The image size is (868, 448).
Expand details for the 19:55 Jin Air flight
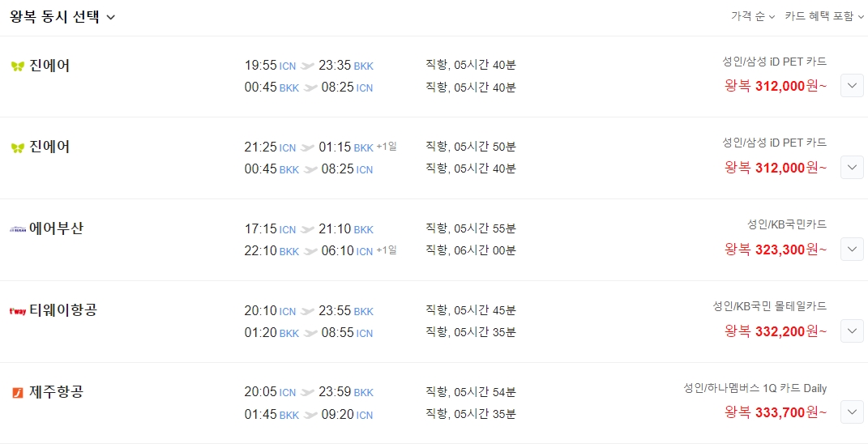point(852,85)
